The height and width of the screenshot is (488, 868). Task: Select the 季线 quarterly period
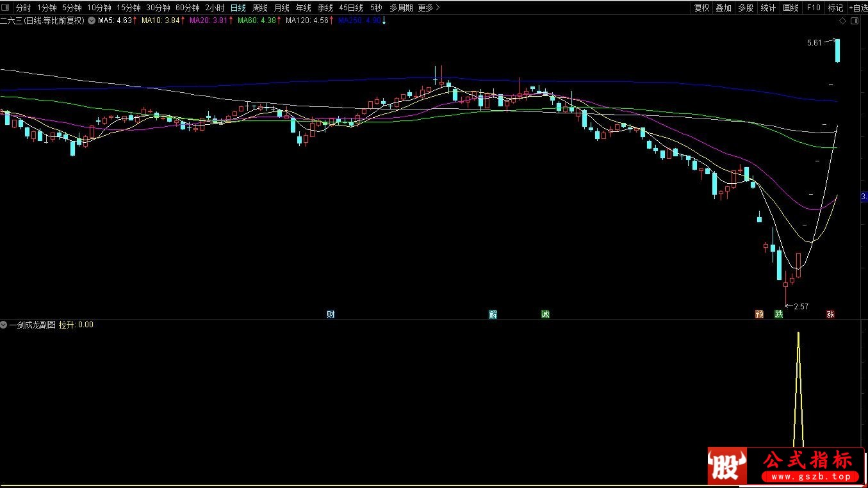pos(325,8)
